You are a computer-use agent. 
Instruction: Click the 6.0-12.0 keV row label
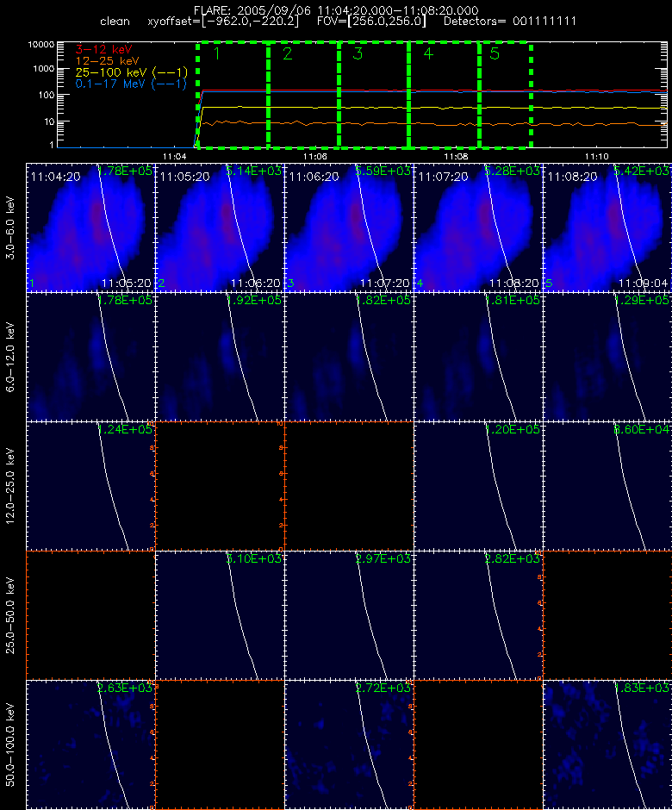point(9,357)
